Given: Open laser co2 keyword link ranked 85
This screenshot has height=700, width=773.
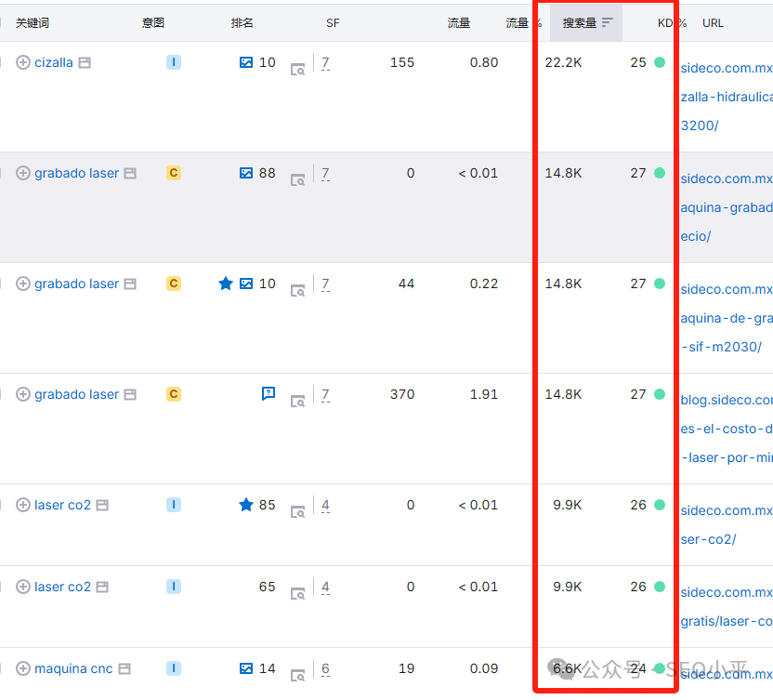Looking at the screenshot, I should click(62, 505).
